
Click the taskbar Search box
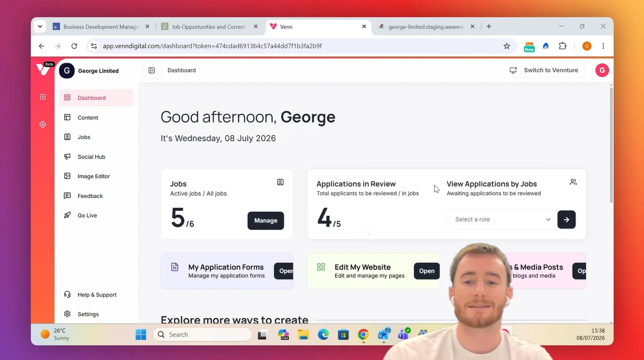[202, 334]
